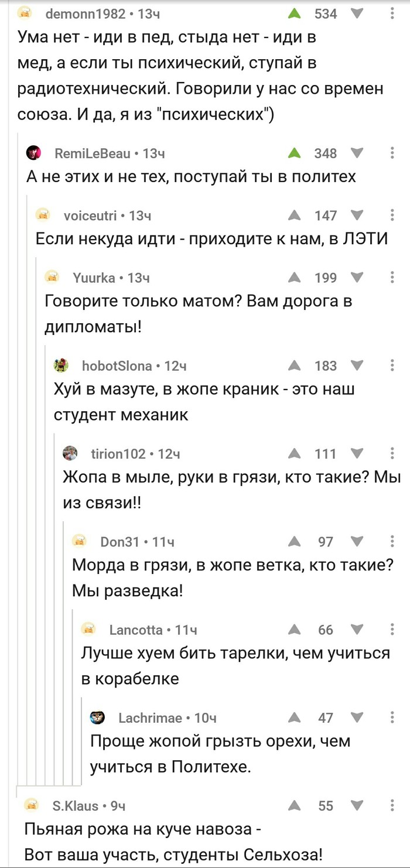Image resolution: width=410 pixels, height=868 pixels.
Task: Open hobotSlona's profile via username
Action: (117, 366)
